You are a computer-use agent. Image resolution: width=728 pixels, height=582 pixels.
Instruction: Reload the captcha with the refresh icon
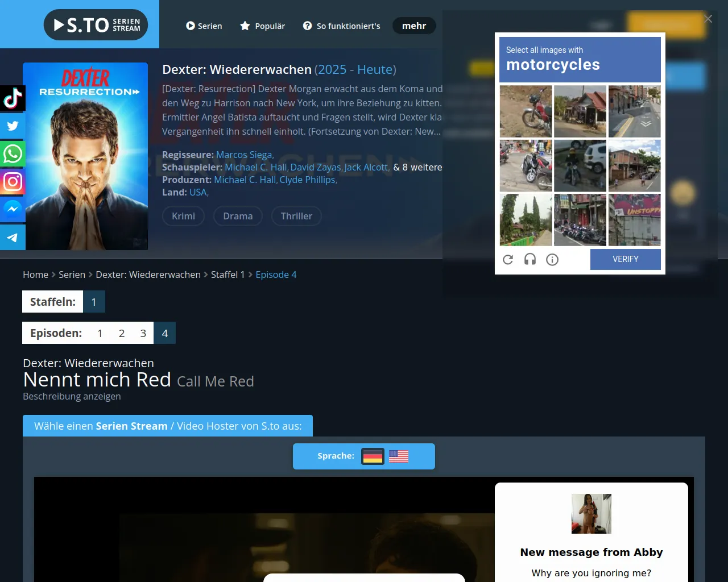point(508,260)
